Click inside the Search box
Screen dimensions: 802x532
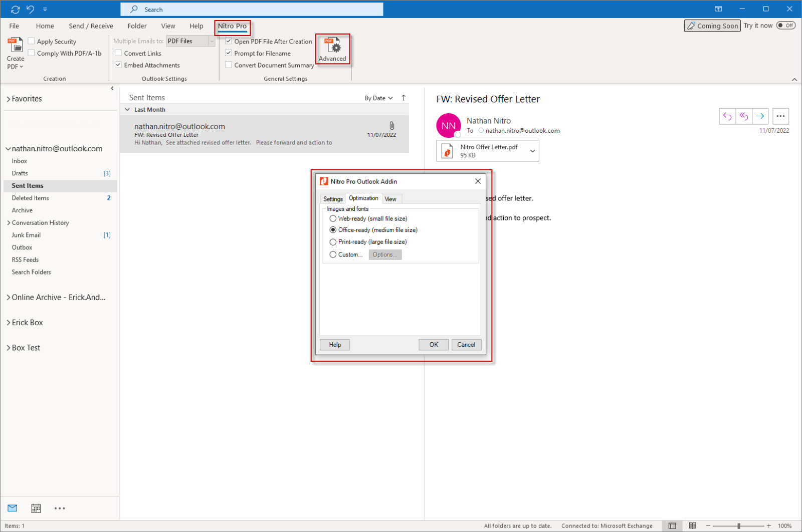coord(251,9)
